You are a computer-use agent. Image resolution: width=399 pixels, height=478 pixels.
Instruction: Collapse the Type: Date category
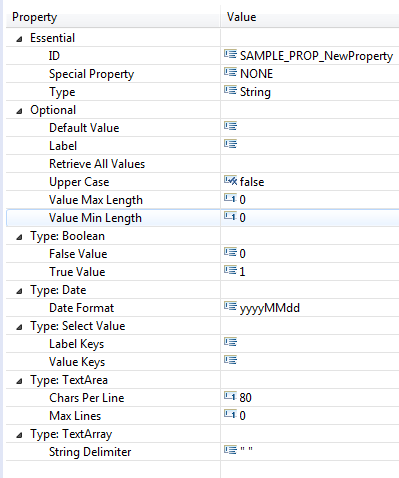point(19,291)
